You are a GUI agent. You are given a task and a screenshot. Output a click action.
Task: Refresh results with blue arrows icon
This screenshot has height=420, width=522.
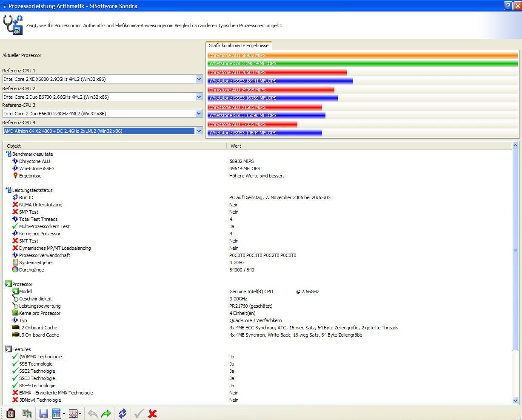pos(123,413)
